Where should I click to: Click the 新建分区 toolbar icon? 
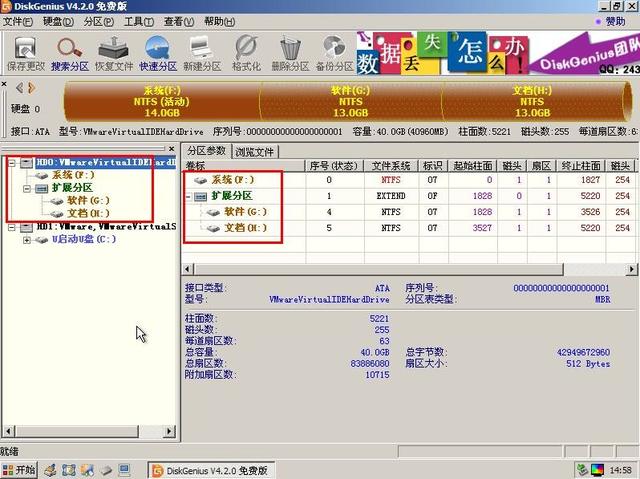click(x=202, y=53)
